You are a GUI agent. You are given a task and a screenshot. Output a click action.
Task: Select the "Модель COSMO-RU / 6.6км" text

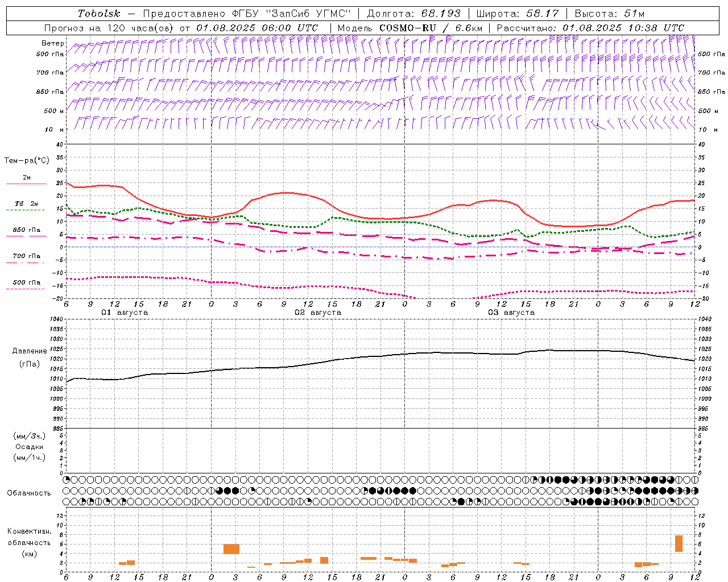(409, 28)
